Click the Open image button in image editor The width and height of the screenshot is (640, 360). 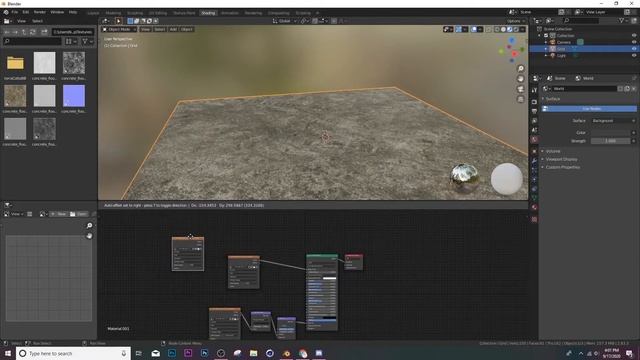point(78,214)
